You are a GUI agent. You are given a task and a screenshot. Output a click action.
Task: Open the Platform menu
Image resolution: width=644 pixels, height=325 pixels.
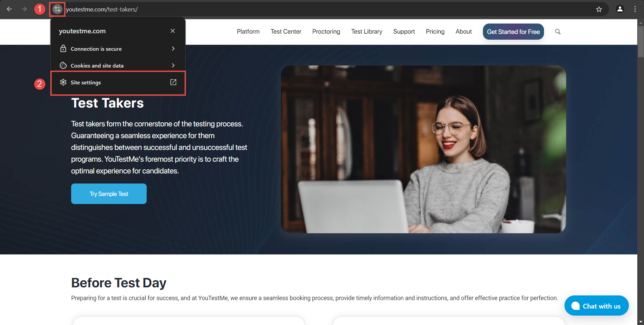click(x=248, y=32)
